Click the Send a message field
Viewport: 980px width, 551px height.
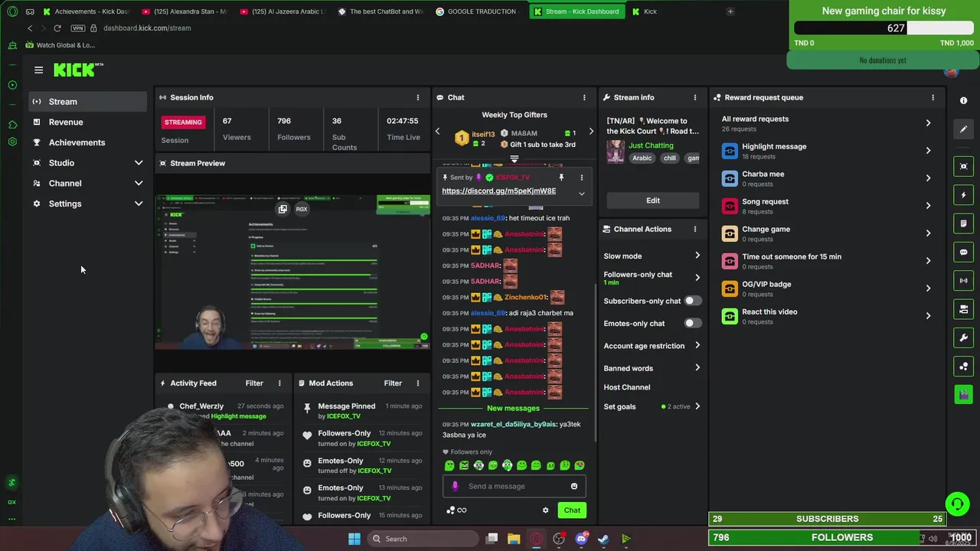(x=514, y=486)
